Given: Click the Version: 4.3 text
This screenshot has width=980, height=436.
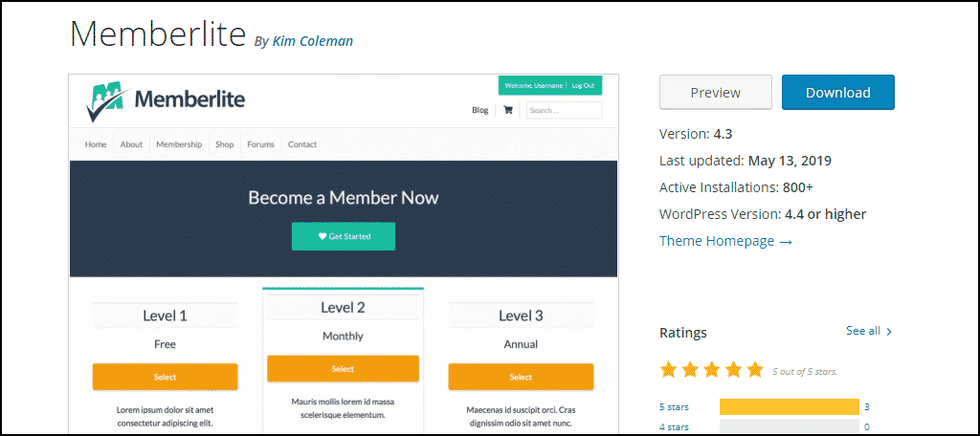Looking at the screenshot, I should click(696, 134).
